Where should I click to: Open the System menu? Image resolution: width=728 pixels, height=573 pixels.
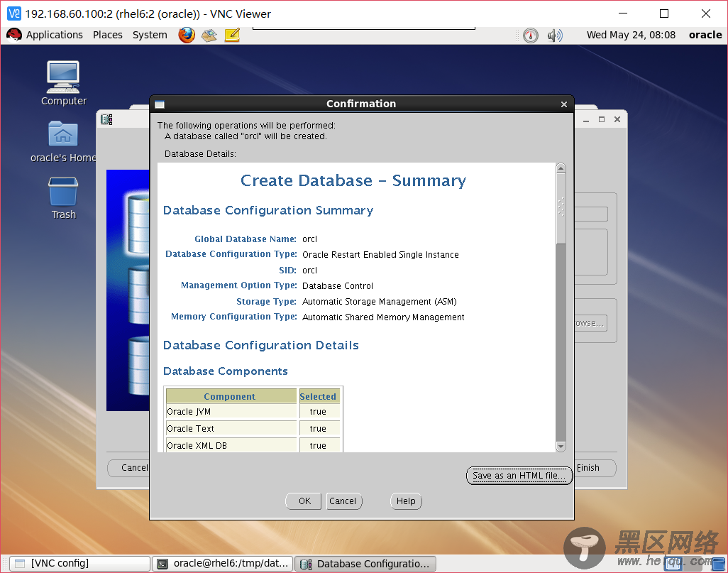(150, 35)
